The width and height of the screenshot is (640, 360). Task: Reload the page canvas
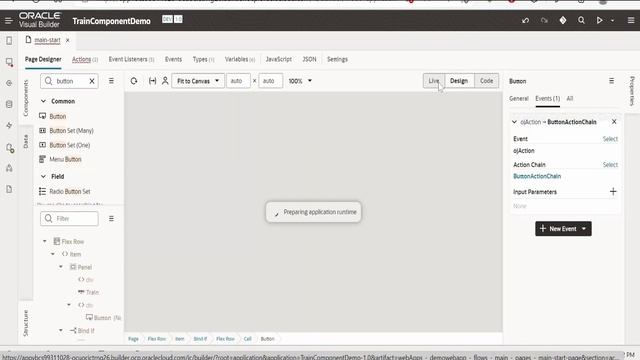tap(134, 81)
